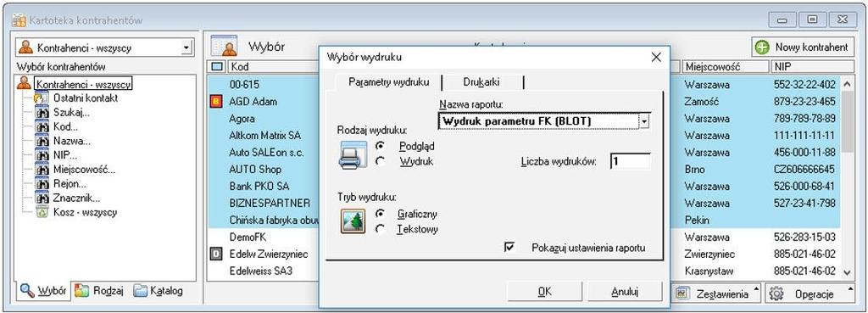Click the Kosz - wszyscy recycle bin icon
Image resolution: width=868 pixels, height=313 pixels.
(42, 212)
